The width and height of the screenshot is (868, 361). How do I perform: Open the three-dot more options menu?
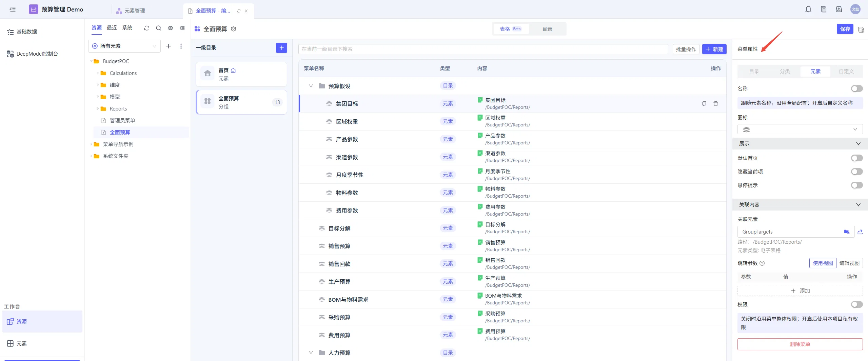click(181, 46)
